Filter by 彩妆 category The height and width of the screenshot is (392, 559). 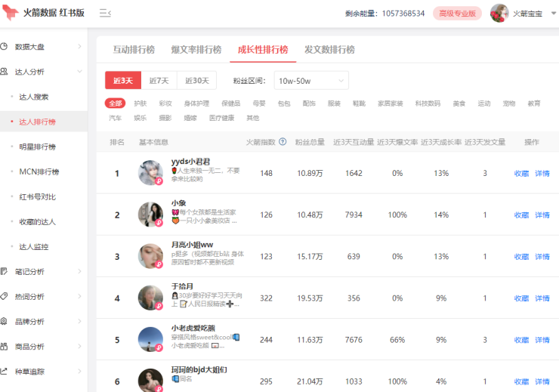tap(165, 103)
